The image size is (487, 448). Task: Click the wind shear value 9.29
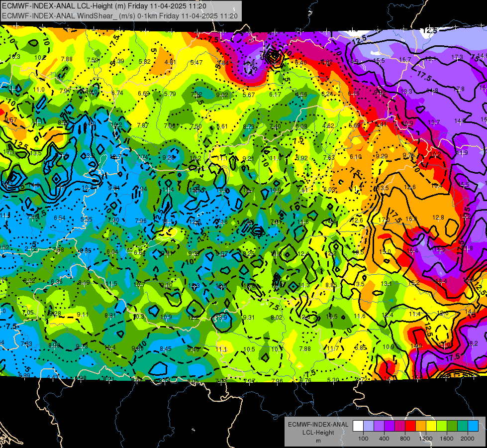coord(382,156)
